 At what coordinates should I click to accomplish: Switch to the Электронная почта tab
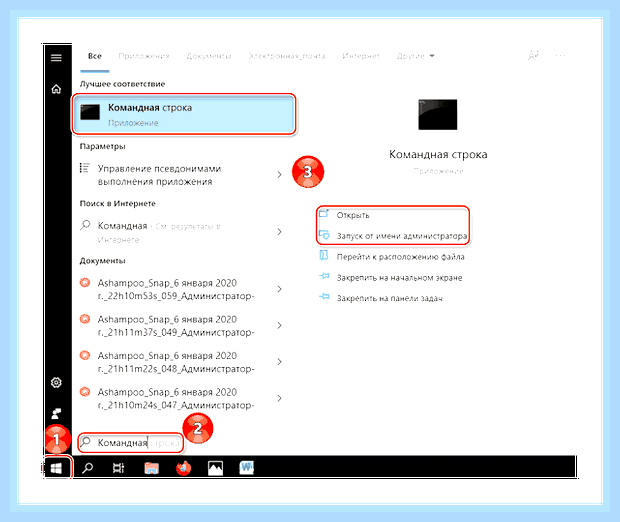click(287, 56)
